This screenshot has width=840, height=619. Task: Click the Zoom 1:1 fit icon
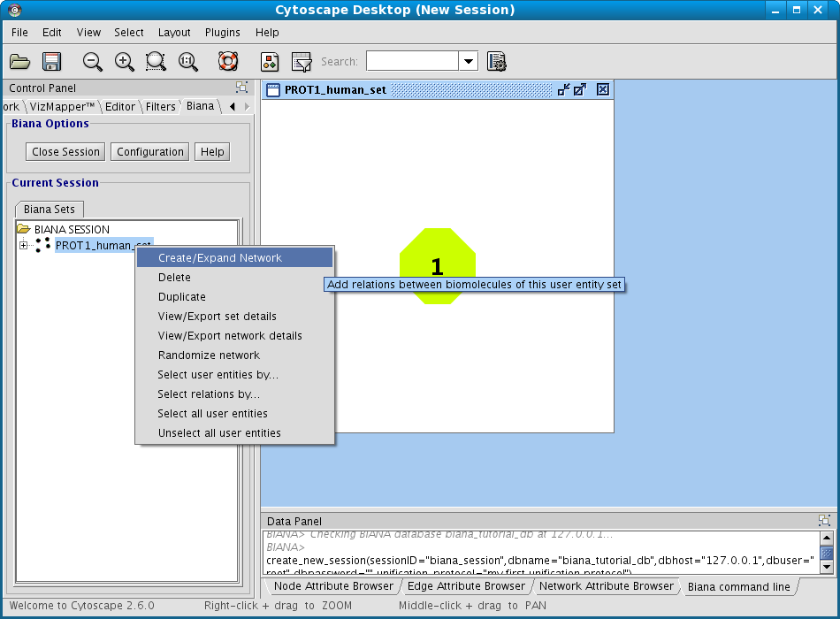click(187, 62)
